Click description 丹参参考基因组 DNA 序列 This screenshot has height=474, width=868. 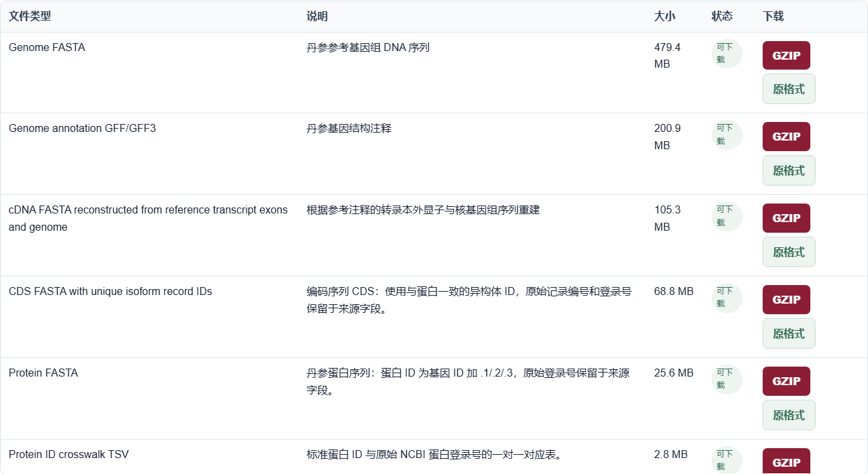pyautogui.click(x=368, y=48)
